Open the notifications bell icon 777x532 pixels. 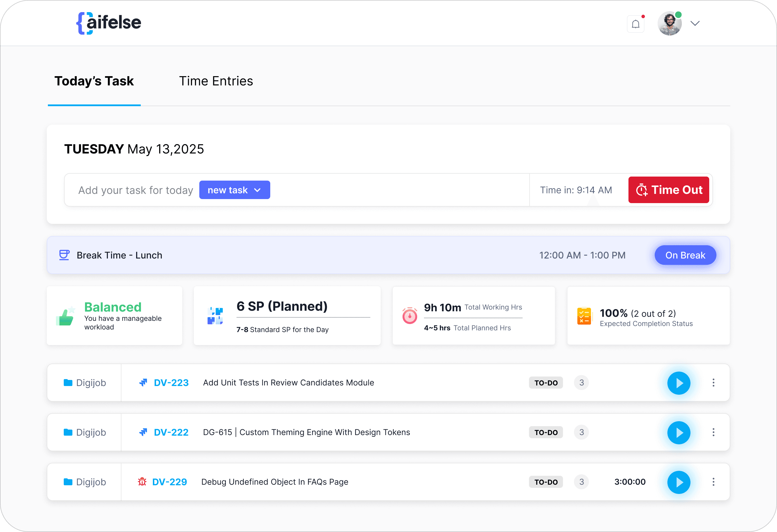pyautogui.click(x=635, y=24)
